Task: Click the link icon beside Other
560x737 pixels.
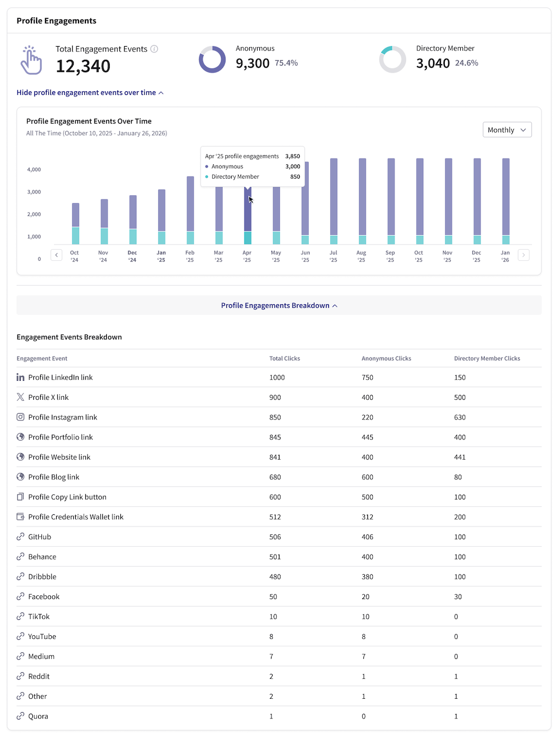Action: coord(20,696)
